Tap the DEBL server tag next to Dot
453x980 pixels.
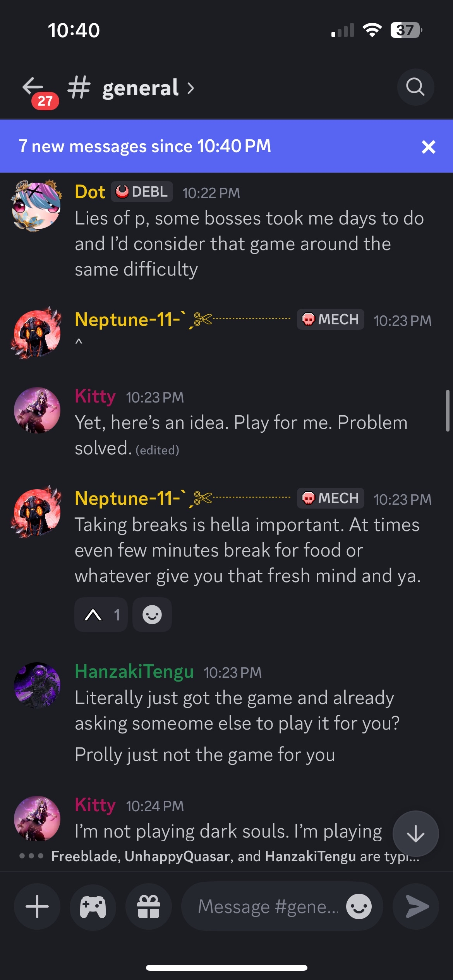(x=142, y=192)
